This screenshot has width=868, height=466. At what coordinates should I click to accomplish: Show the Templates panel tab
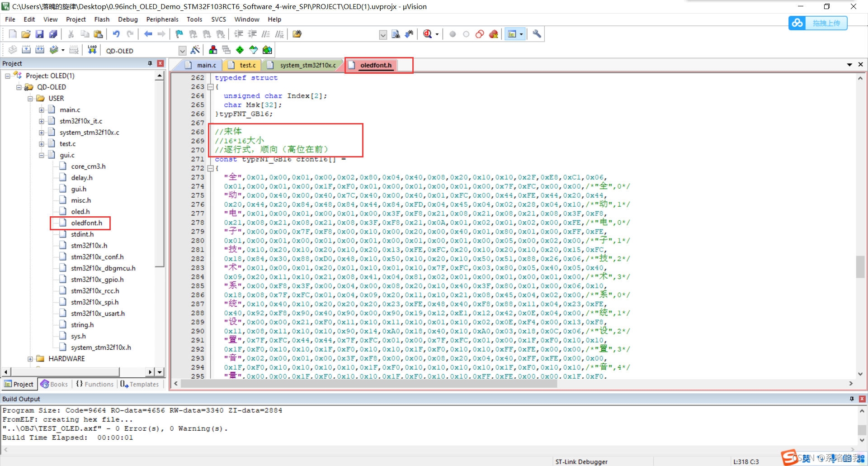(140, 384)
